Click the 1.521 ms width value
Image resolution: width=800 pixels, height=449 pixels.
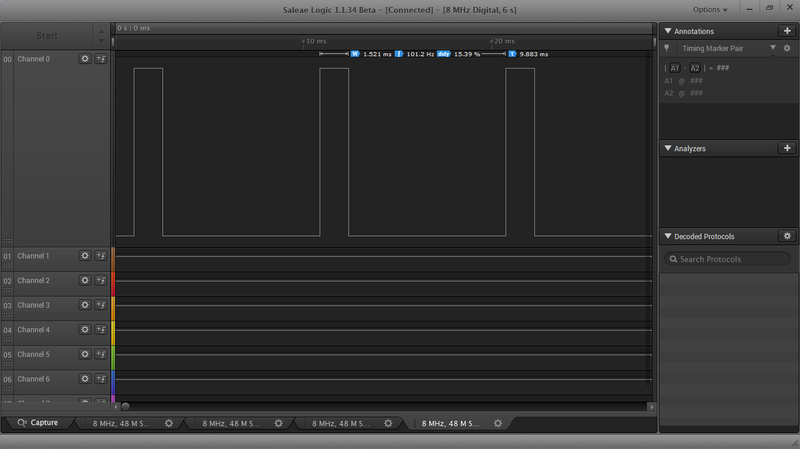point(377,54)
